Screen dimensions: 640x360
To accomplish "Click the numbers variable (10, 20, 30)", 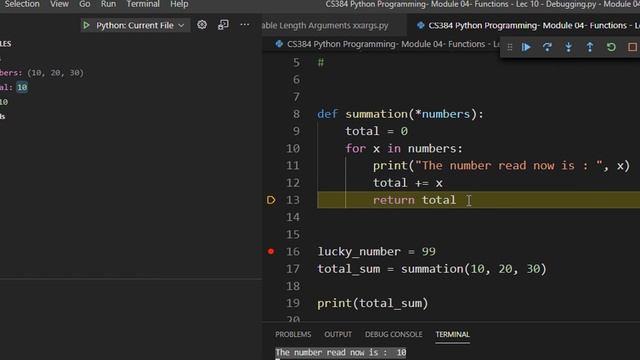I will click(x=41, y=73).
